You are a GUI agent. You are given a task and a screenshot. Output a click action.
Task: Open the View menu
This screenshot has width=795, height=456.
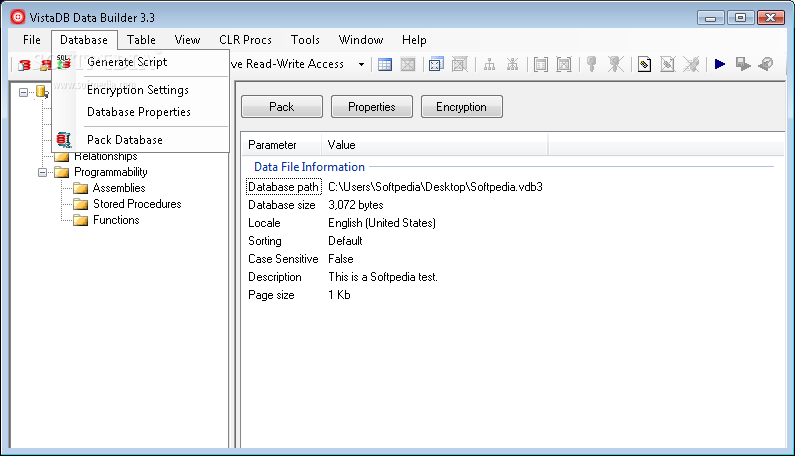tap(187, 40)
